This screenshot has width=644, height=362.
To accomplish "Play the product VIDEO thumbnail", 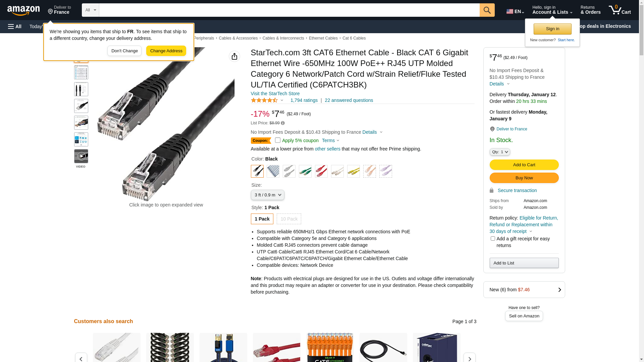I will pos(81,156).
